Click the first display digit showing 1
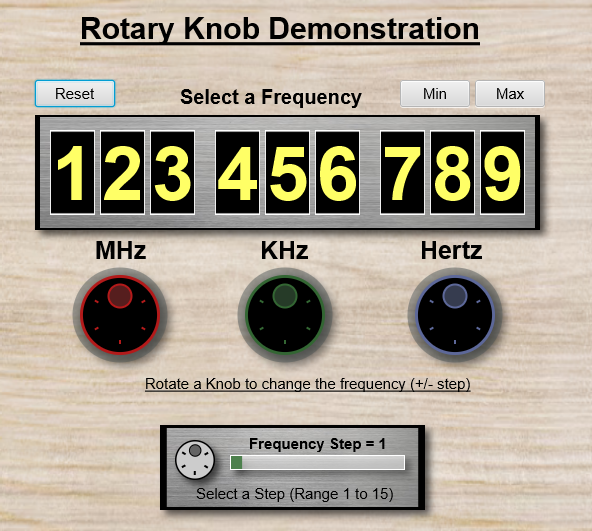This screenshot has width=592, height=531. click(x=72, y=173)
